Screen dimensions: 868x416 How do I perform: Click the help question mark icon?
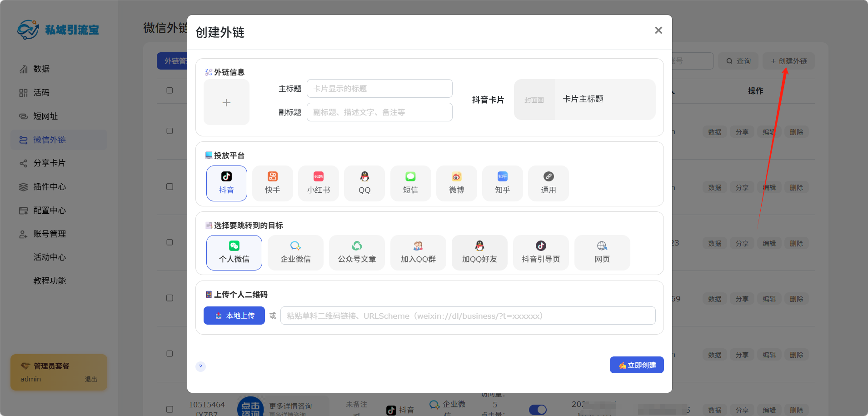(x=200, y=366)
